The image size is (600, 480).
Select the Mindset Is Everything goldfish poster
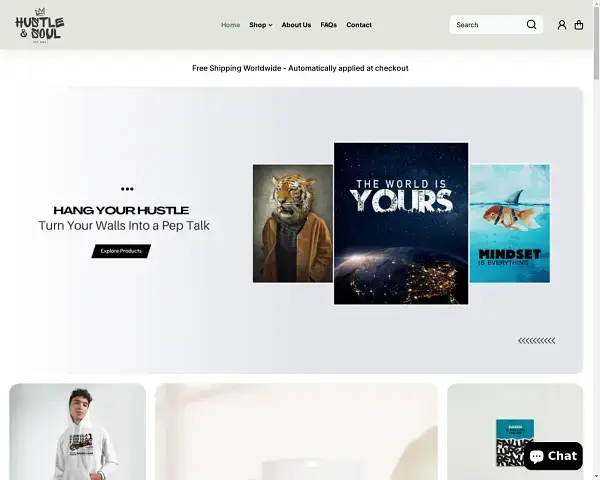pos(510,223)
